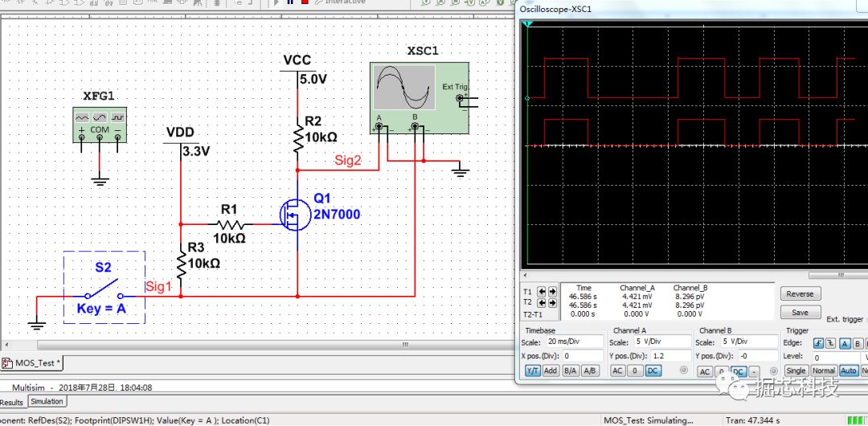Switch timebase to Add mode
868x426 pixels.
coord(551,371)
